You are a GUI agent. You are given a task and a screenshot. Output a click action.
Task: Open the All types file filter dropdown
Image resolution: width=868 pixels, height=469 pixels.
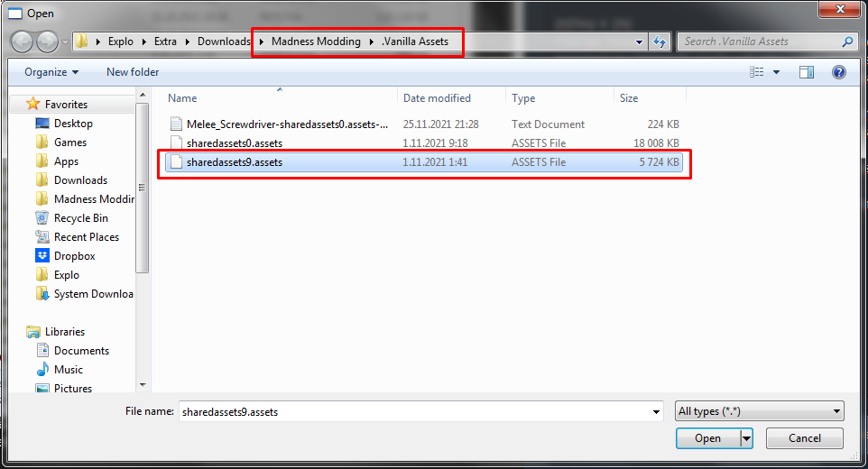click(x=759, y=411)
